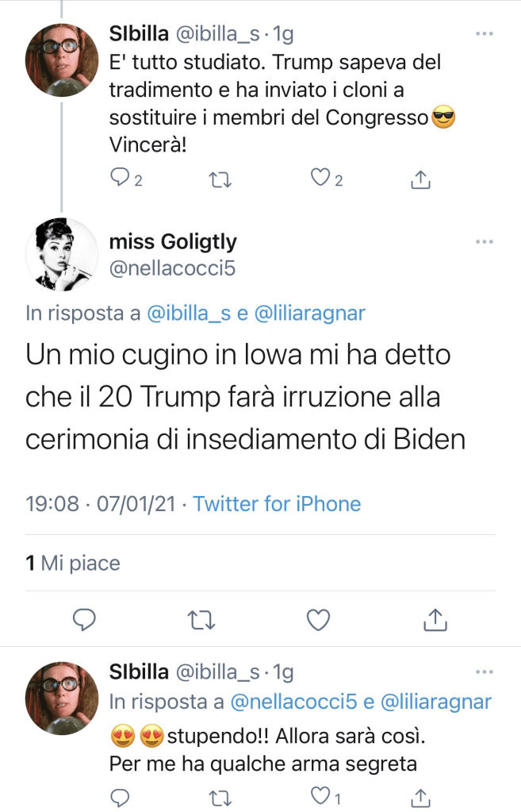The height and width of the screenshot is (812, 521).
Task: Tap the Twitter for iPhone source link
Action: coord(277,503)
